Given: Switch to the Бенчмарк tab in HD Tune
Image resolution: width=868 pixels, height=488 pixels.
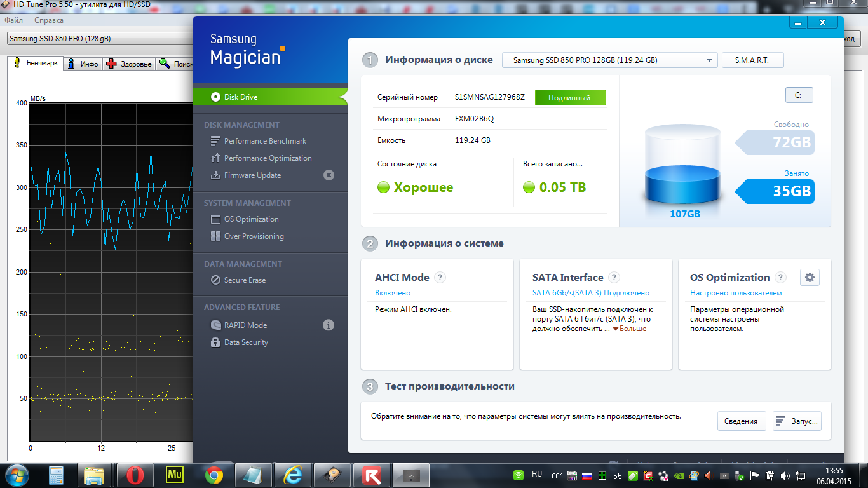Looking at the screenshot, I should (36, 63).
